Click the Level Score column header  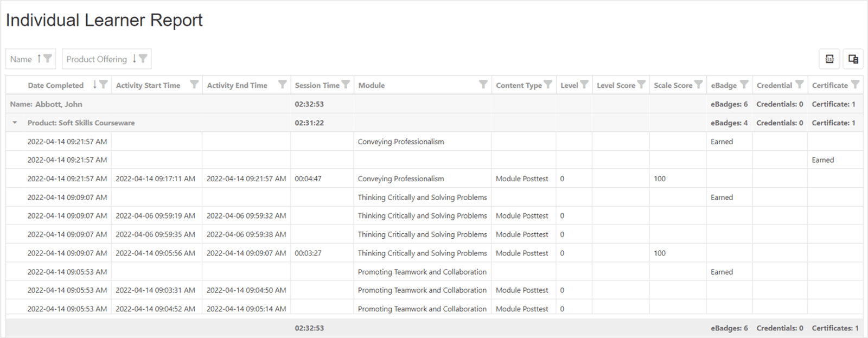point(616,85)
